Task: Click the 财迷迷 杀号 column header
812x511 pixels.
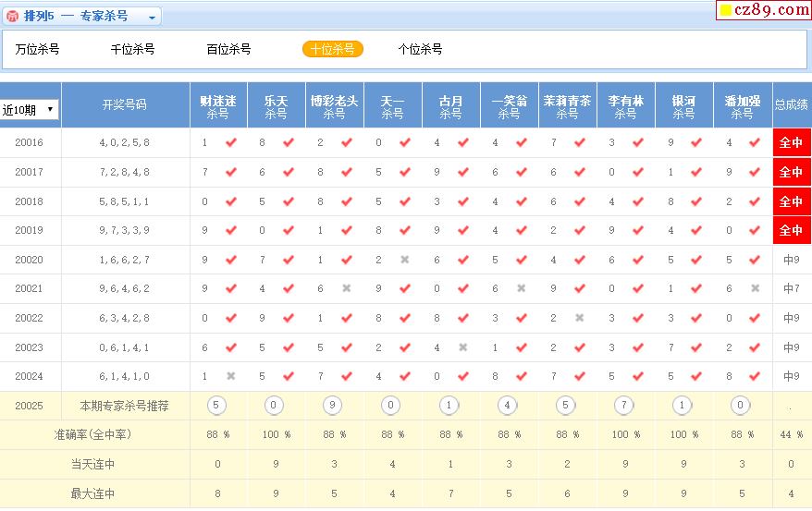Action: pyautogui.click(x=217, y=106)
